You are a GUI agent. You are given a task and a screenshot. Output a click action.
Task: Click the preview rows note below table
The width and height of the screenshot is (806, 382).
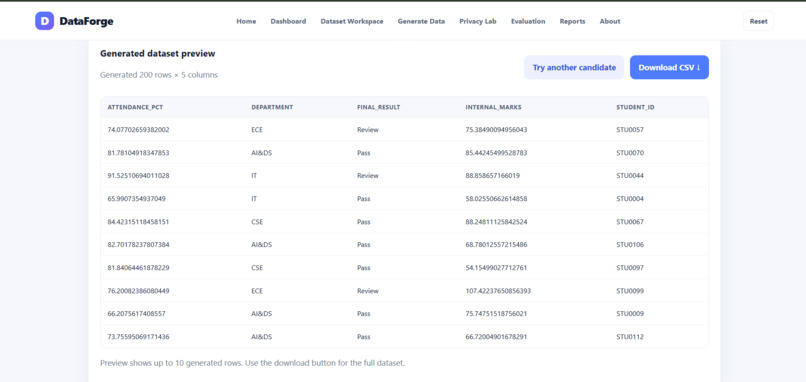(252, 363)
